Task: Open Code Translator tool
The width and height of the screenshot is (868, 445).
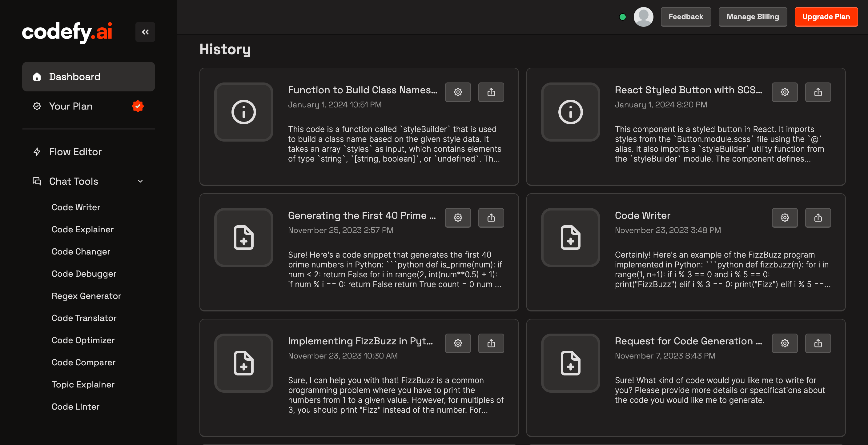Action: (84, 318)
